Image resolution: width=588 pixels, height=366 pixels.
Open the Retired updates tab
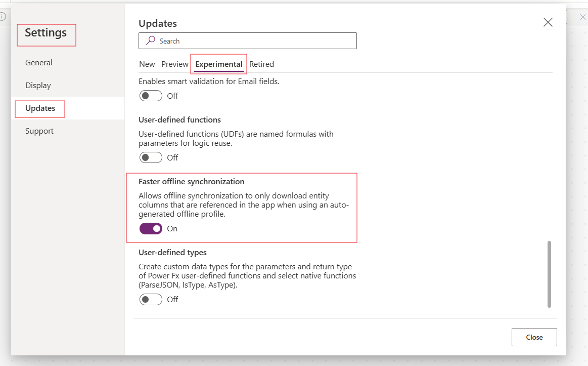tap(261, 64)
